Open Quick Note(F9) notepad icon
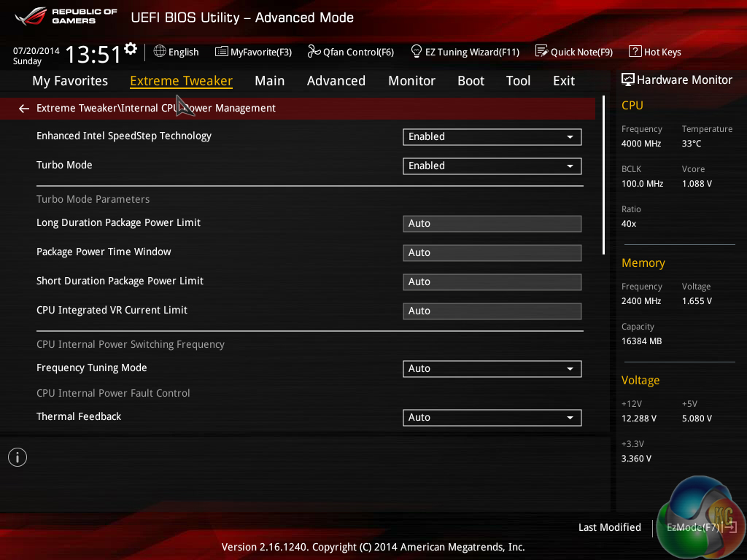The height and width of the screenshot is (560, 747). pos(541,52)
